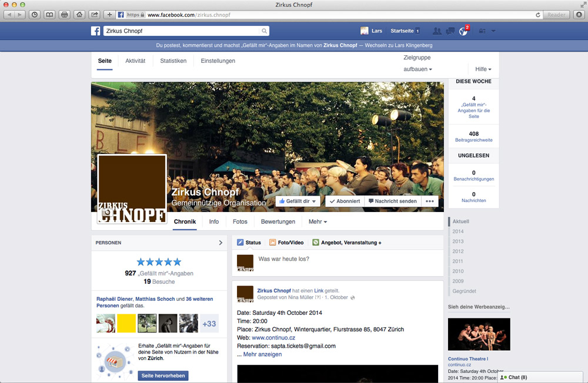
Task: Expand the Hilfe dropdown
Action: coord(483,69)
